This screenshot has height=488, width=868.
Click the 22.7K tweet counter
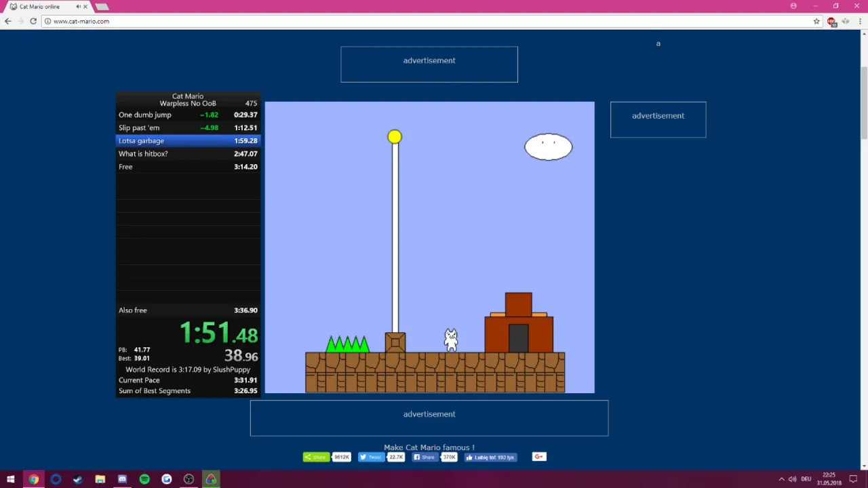[396, 457]
